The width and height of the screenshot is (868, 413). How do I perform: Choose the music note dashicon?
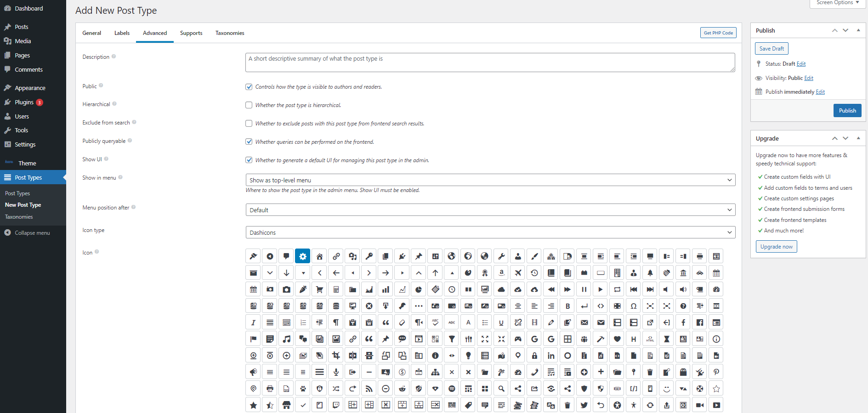(286, 339)
